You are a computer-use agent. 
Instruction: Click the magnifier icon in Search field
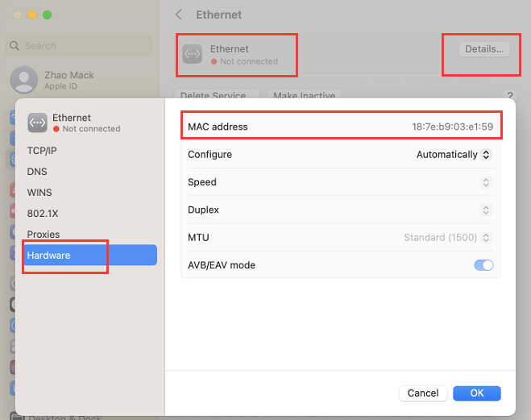pyautogui.click(x=15, y=46)
